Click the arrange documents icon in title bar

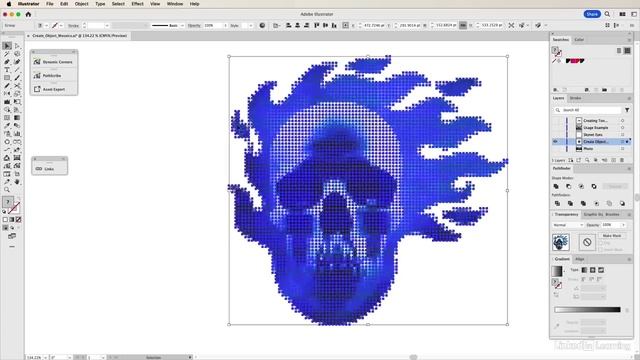pyautogui.click(x=622, y=14)
